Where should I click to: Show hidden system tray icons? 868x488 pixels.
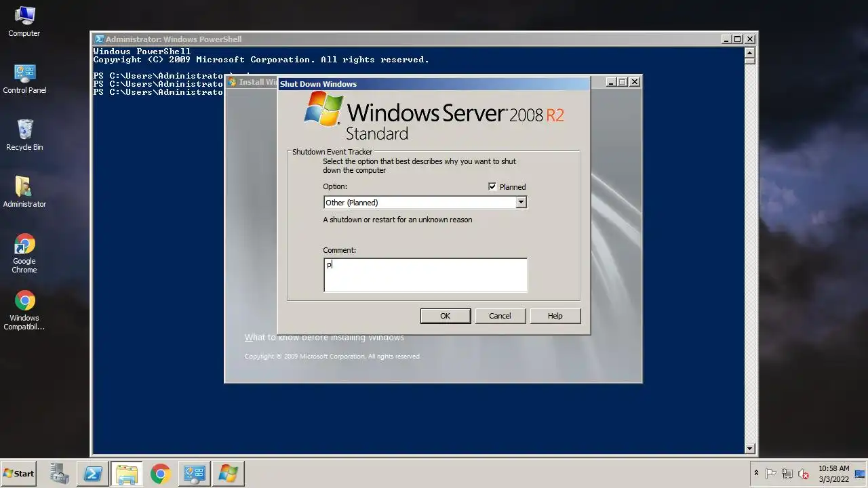coord(756,474)
